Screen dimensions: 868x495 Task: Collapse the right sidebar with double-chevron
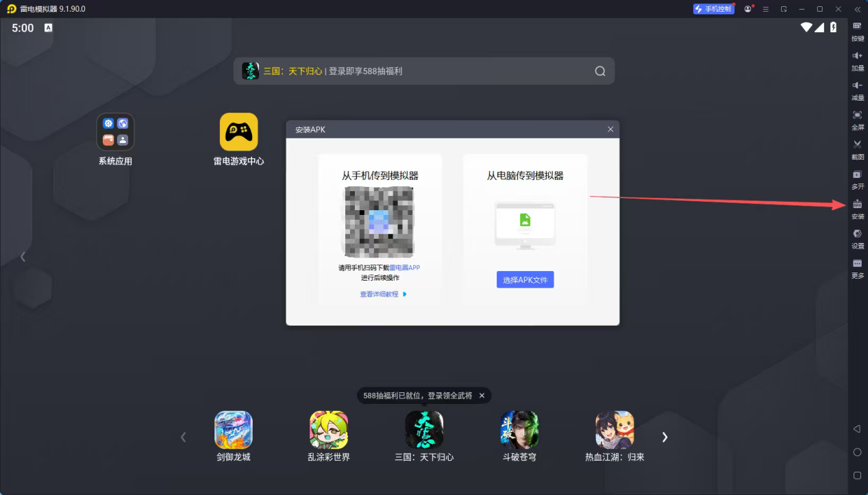pos(857,9)
